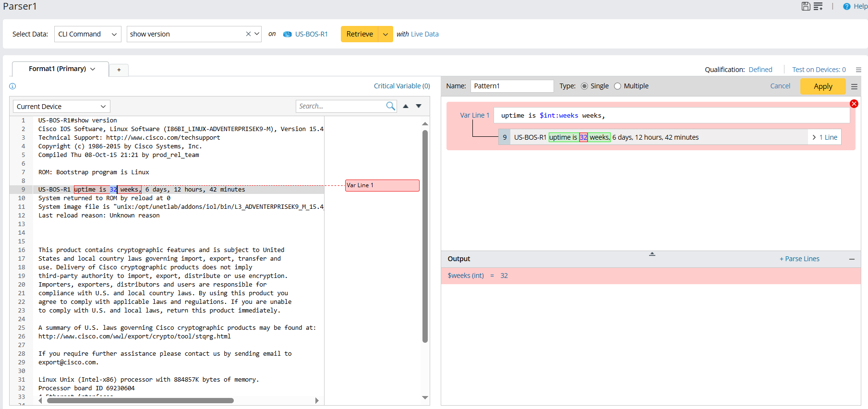Viewport: 868px width, 409px height.
Task: Expand the 1 Line matched result
Action: click(x=825, y=137)
